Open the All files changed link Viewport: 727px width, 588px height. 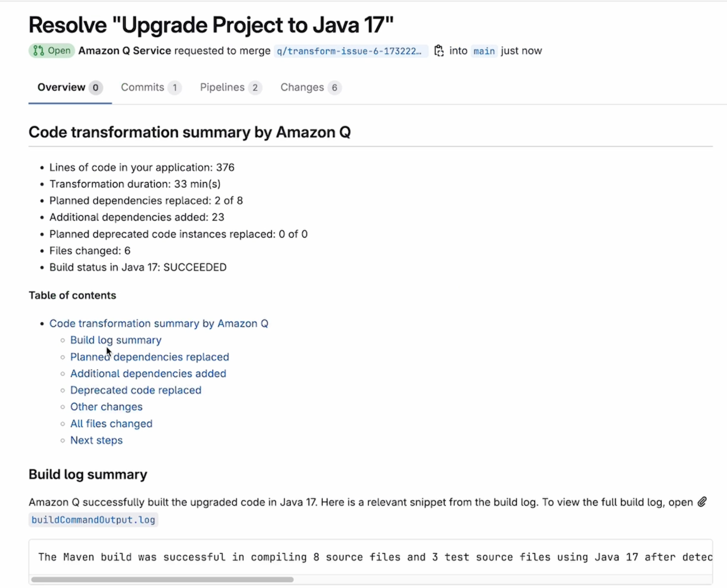pyautogui.click(x=111, y=424)
